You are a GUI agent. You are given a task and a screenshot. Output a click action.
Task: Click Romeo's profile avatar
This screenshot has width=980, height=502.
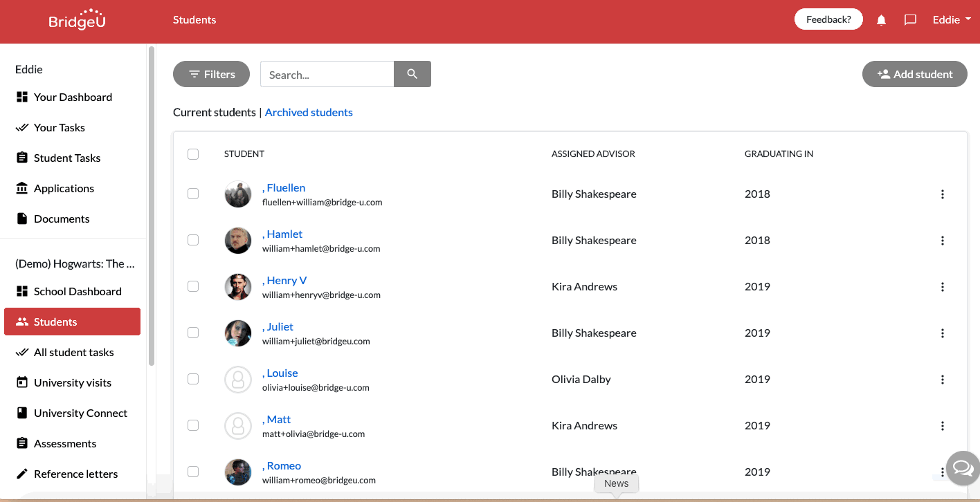tap(238, 472)
